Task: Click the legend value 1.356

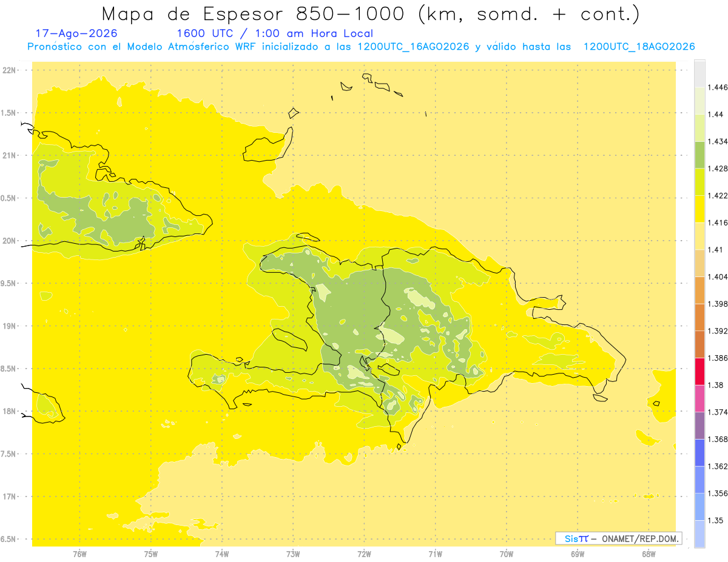Action: (718, 493)
